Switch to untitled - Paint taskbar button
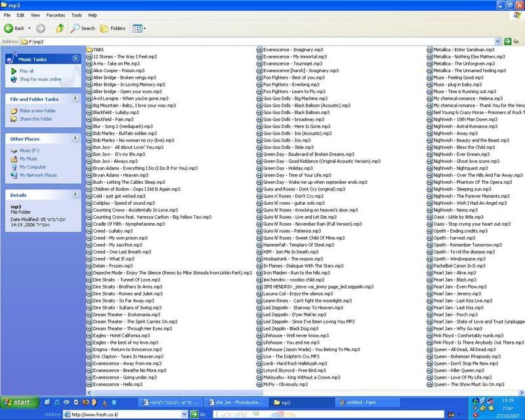Image resolution: width=525 pixels, height=420 pixels. (x=367, y=402)
